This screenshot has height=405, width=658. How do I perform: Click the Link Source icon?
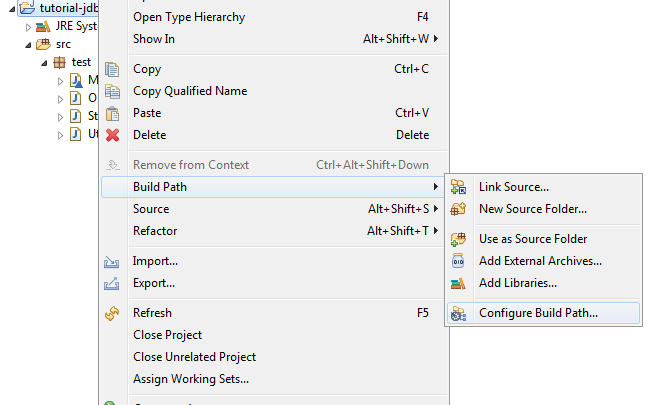(x=459, y=187)
